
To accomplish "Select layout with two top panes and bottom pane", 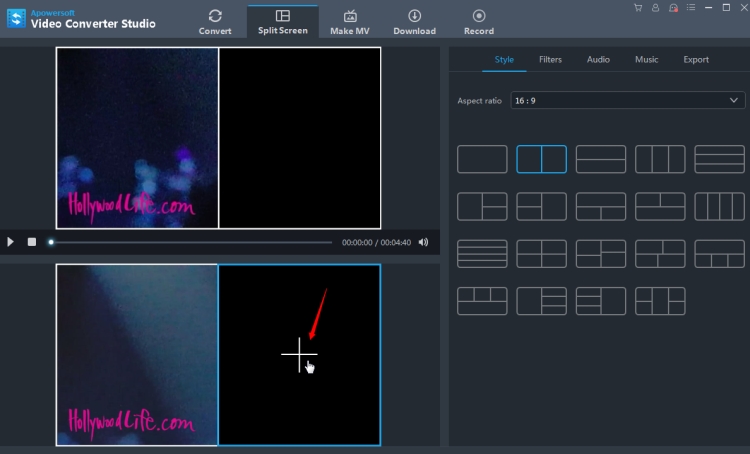I will coord(660,207).
